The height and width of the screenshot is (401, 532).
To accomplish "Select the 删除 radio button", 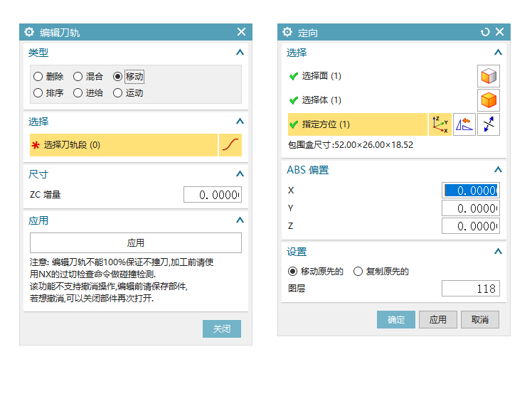I will [x=38, y=77].
